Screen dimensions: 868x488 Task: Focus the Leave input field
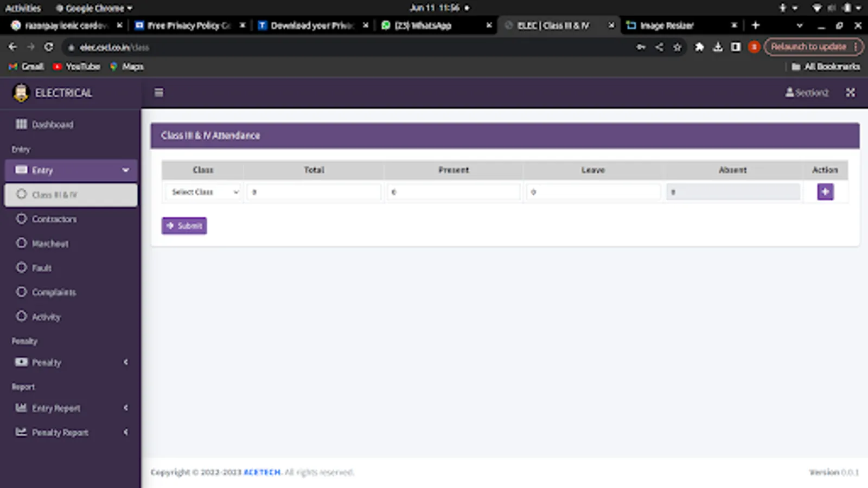click(593, 192)
